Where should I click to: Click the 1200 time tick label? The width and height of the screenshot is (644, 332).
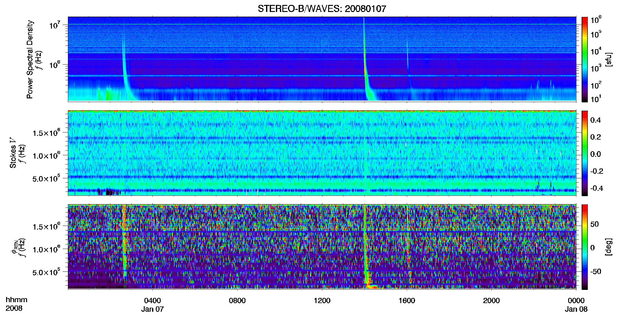[x=322, y=300]
